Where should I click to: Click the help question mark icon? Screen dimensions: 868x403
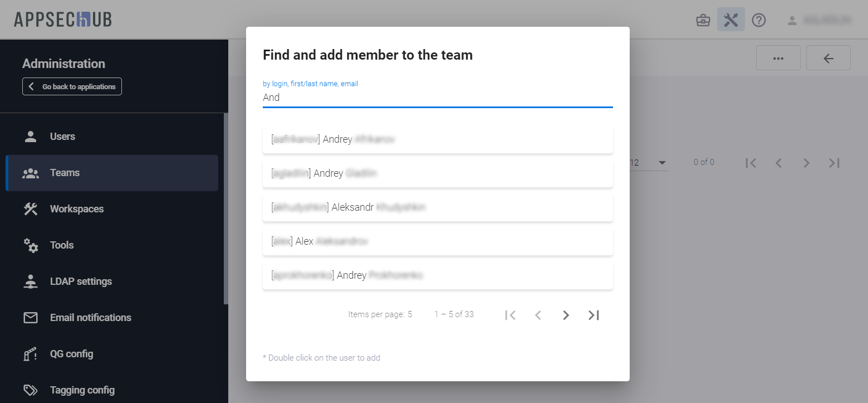click(759, 21)
